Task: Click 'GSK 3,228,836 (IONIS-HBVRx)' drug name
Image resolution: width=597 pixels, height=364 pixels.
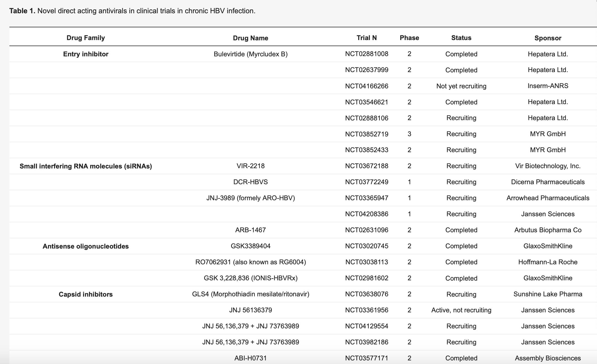Action: [x=250, y=278]
